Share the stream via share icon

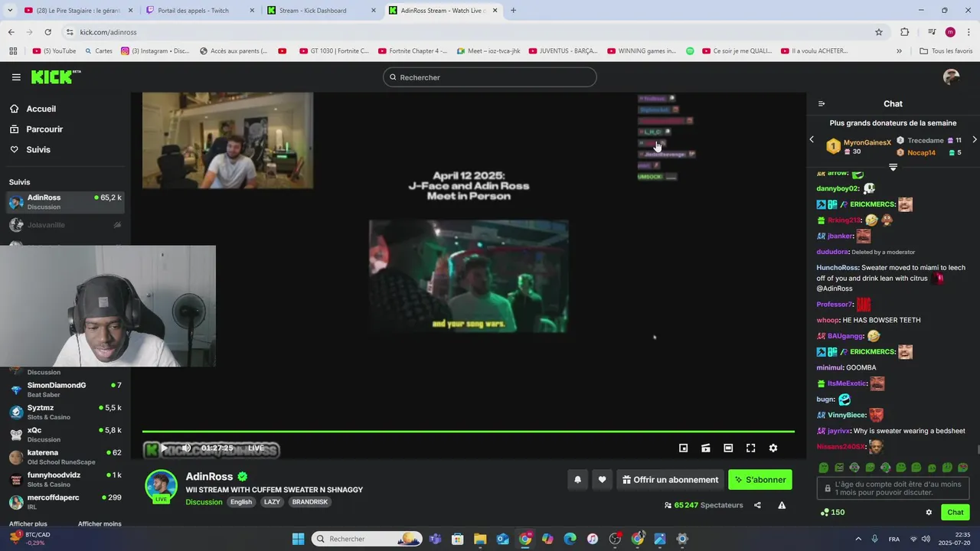click(x=757, y=505)
